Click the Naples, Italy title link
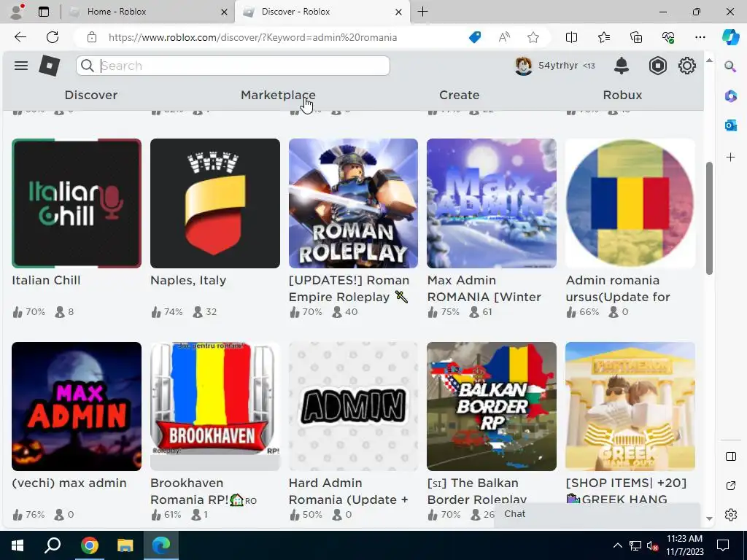This screenshot has height=560, width=747. 188,281
